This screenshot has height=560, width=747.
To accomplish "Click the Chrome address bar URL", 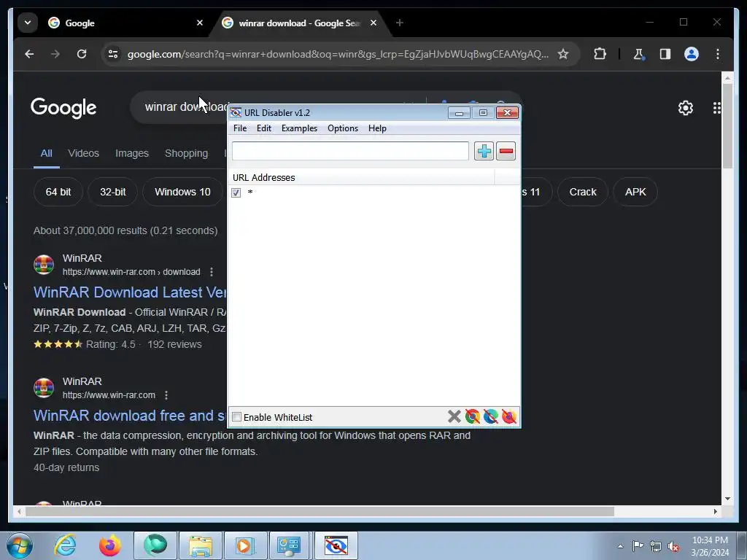I will tap(338, 54).
